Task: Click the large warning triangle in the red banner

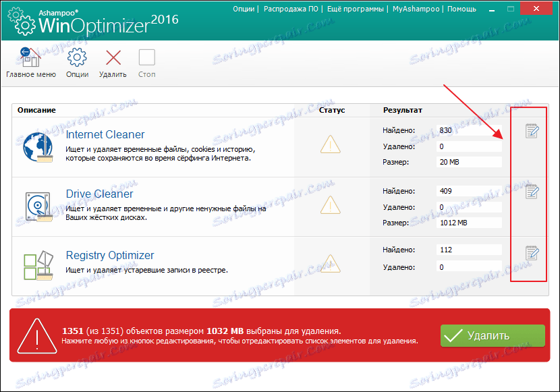Action: tap(37, 336)
